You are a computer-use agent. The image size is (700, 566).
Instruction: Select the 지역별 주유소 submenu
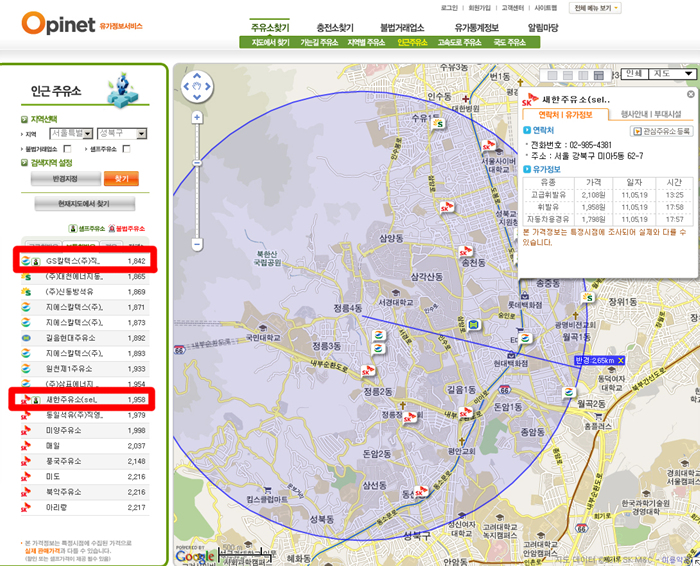click(366, 42)
